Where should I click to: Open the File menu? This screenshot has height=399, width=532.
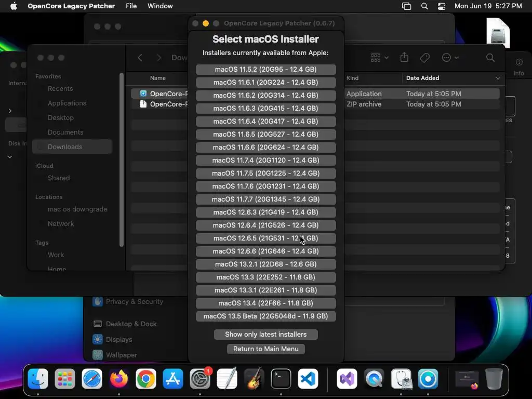[x=131, y=6]
